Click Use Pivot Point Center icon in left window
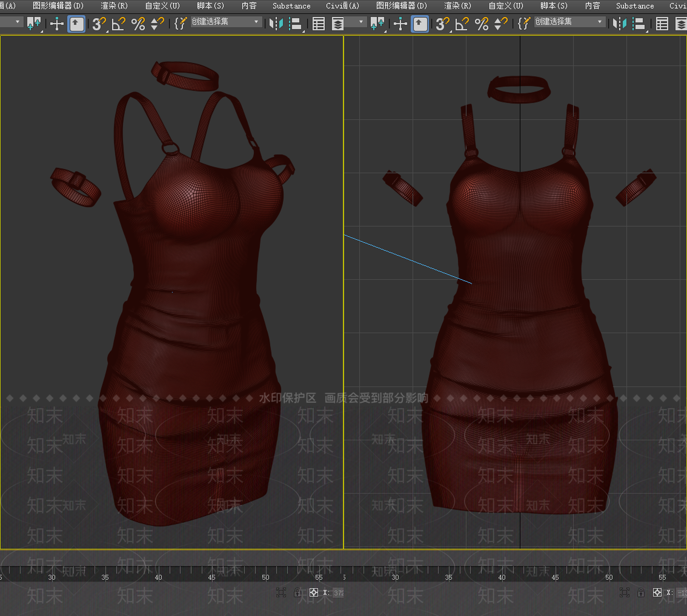 (x=34, y=24)
